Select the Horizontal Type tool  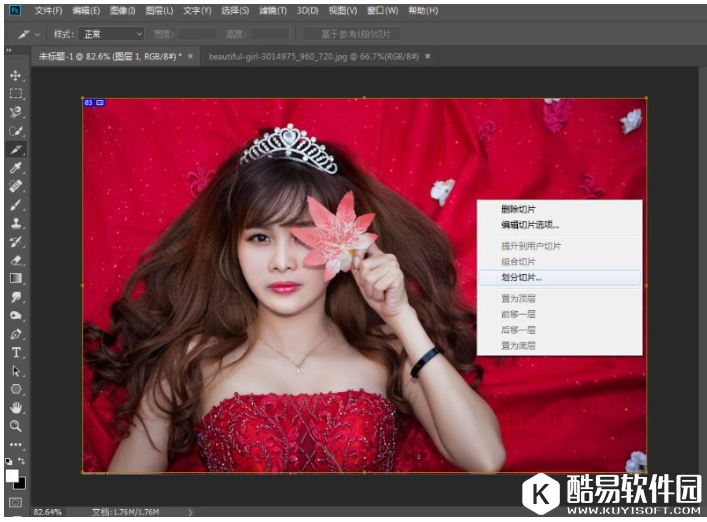(16, 352)
